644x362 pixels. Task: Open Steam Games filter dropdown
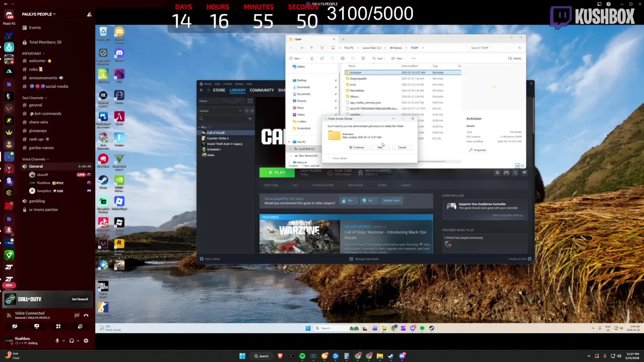[x=220, y=111]
